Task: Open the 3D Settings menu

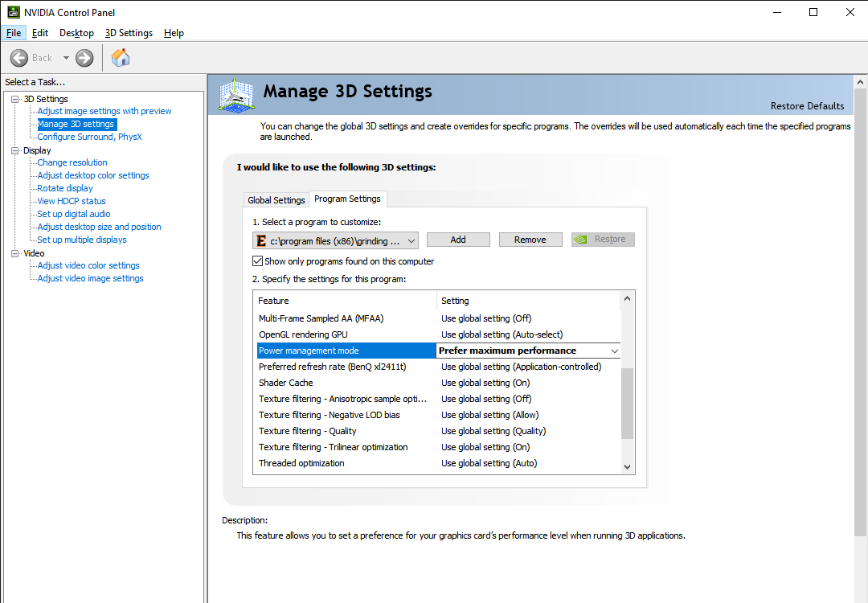Action: click(x=129, y=33)
